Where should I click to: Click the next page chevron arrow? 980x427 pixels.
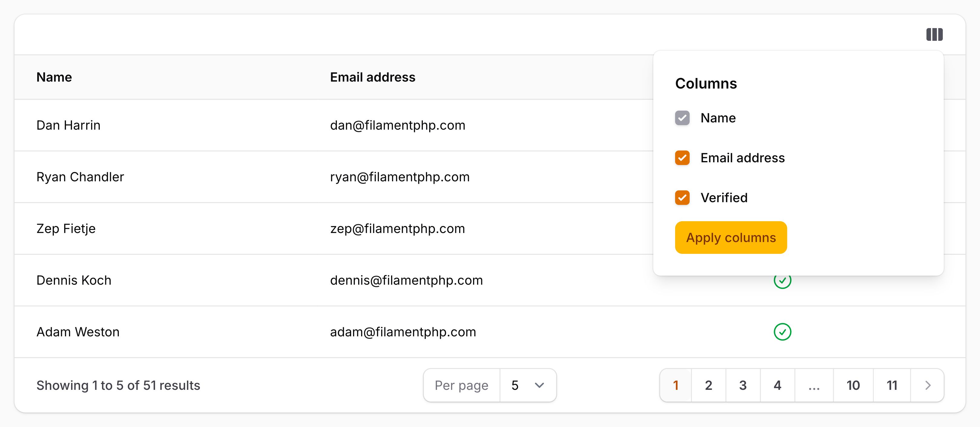[x=927, y=385]
